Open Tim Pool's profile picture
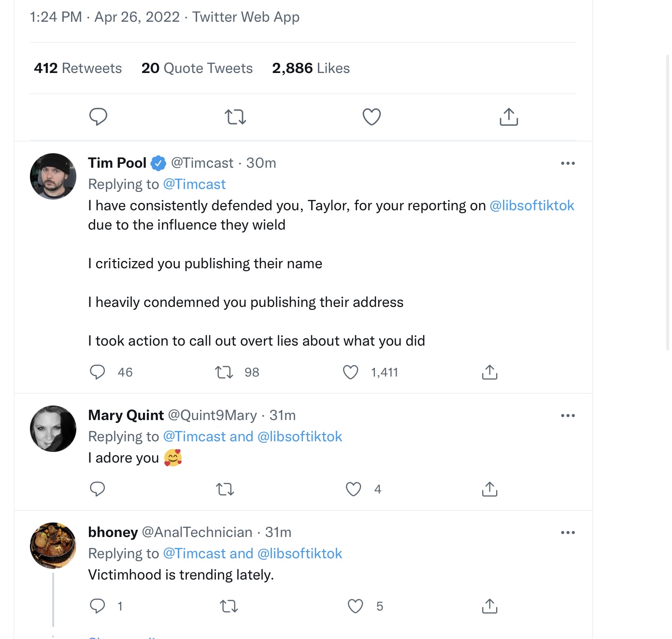 tap(53, 176)
